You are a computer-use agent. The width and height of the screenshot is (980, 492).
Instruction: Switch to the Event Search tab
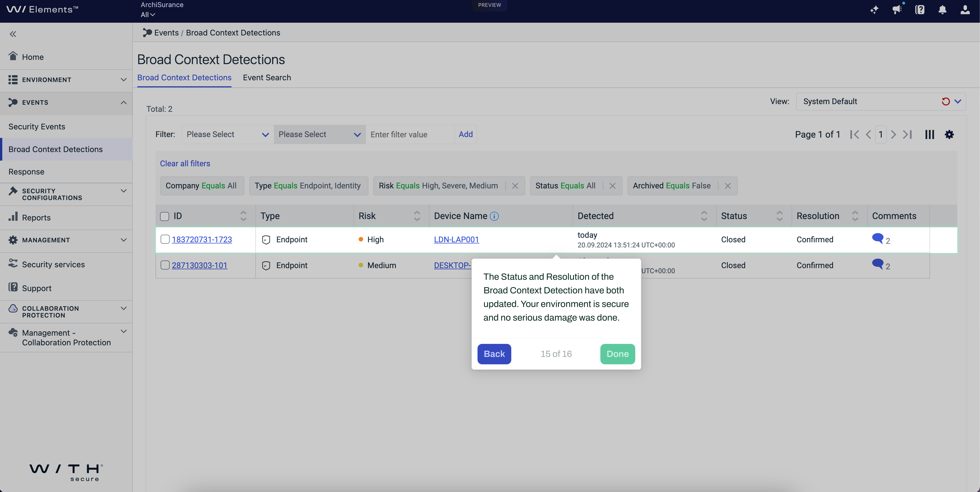[x=267, y=78]
